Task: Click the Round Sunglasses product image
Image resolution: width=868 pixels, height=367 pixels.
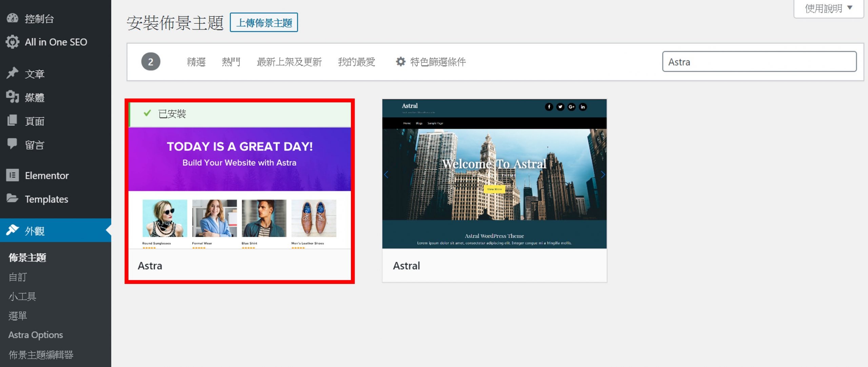Action: pos(165,218)
